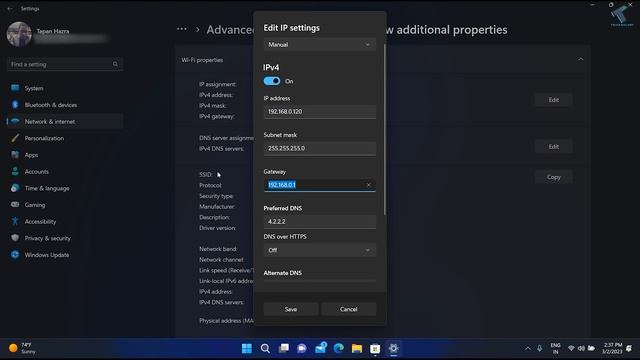Image resolution: width=640 pixels, height=360 pixels.
Task: Click the battery tray icon
Action: 591,348
